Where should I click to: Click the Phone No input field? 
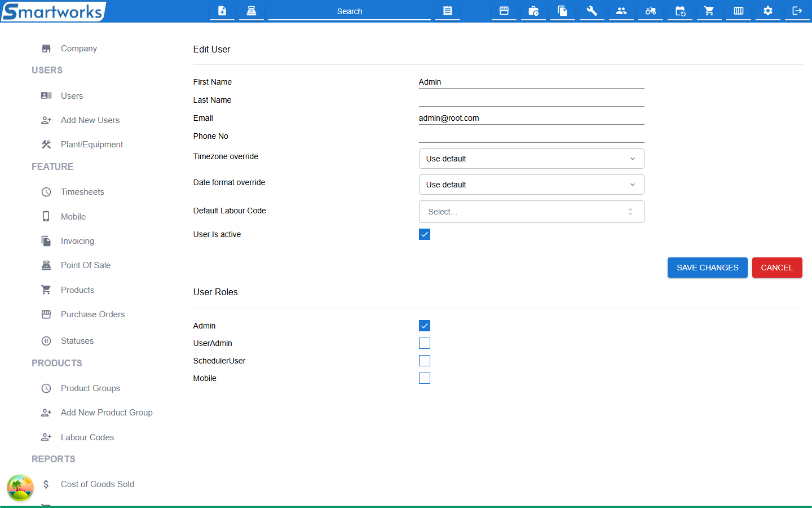(x=531, y=136)
